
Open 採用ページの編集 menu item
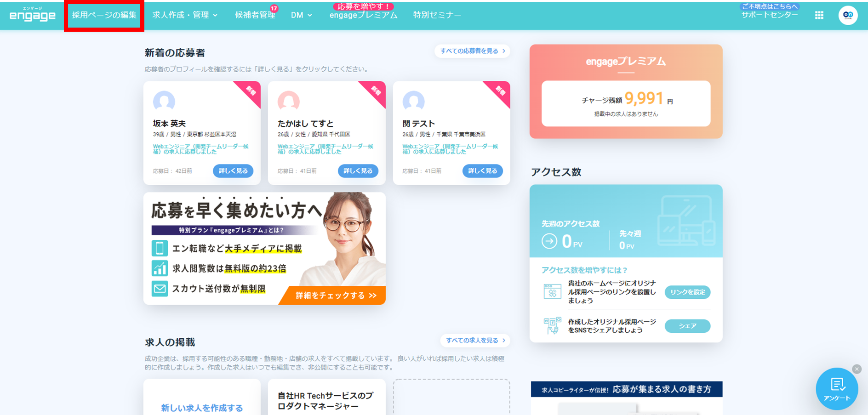pyautogui.click(x=104, y=15)
